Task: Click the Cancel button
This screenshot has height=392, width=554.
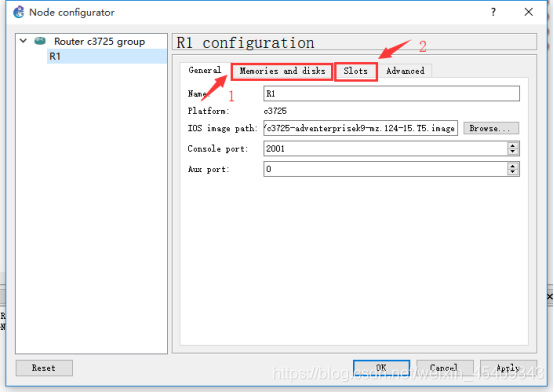Action: [445, 368]
